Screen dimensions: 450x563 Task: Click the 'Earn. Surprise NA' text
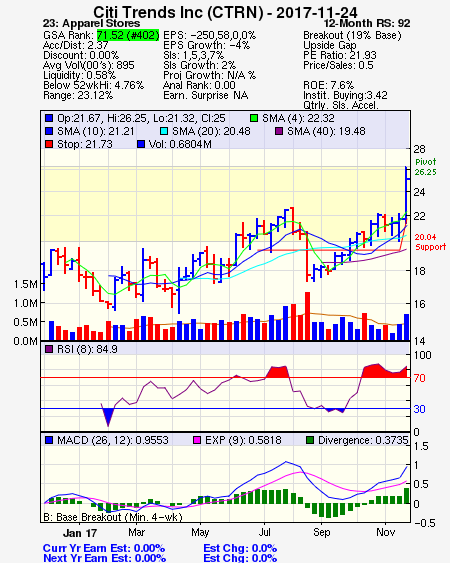click(x=205, y=96)
